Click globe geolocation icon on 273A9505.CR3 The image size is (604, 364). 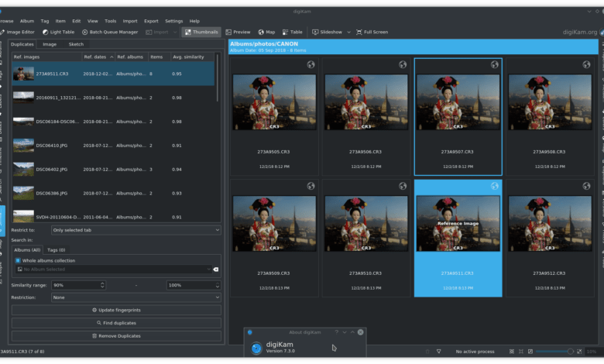[x=311, y=65]
